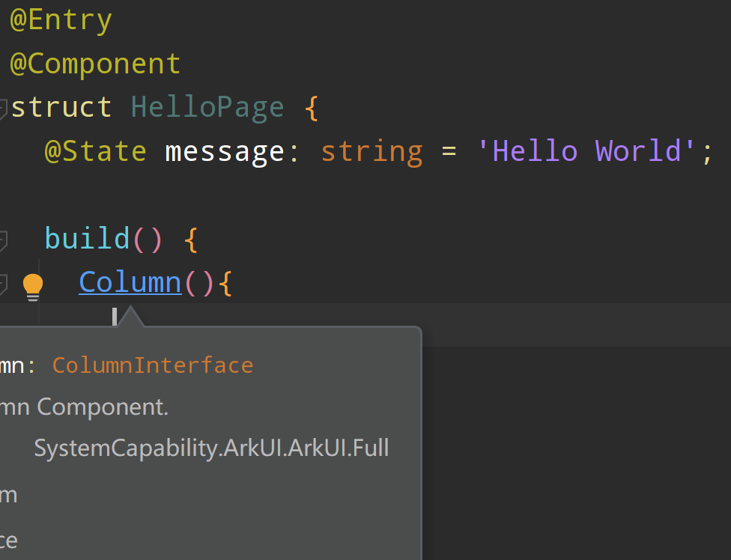Click the opening brace after Column()
731x560 pixels.
225,283
